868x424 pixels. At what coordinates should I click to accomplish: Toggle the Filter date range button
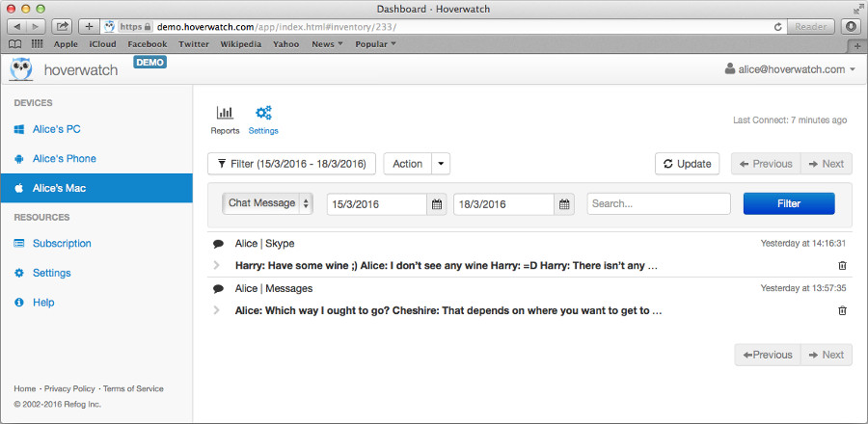point(291,164)
